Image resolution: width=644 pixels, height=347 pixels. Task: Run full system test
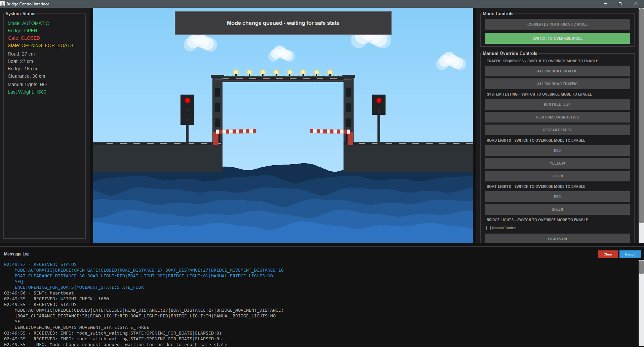pyautogui.click(x=557, y=104)
